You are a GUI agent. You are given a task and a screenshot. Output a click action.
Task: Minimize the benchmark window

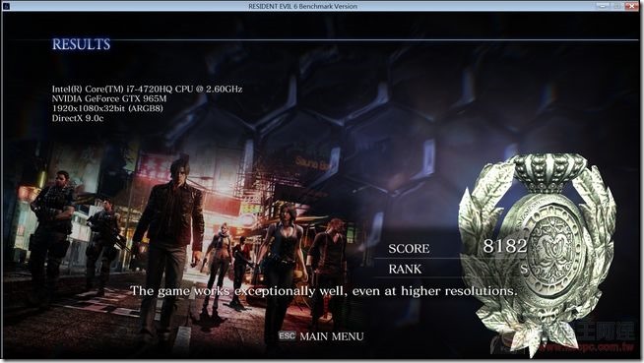point(603,6)
